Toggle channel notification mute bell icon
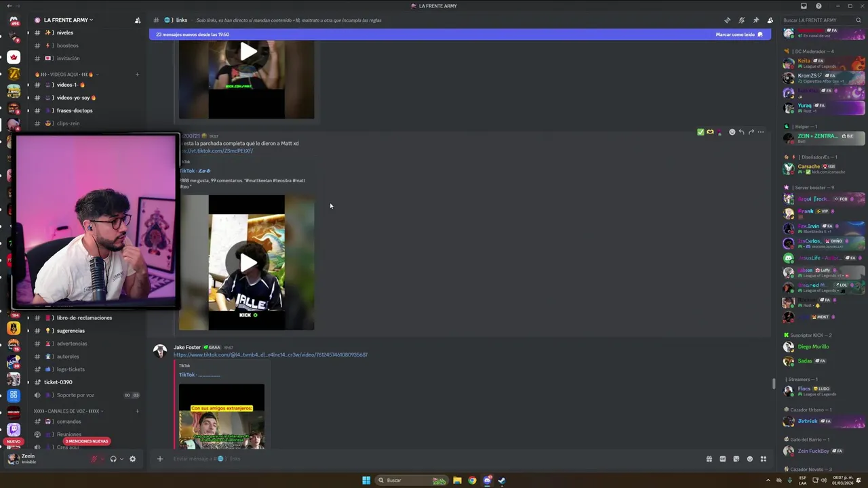 coord(742,20)
